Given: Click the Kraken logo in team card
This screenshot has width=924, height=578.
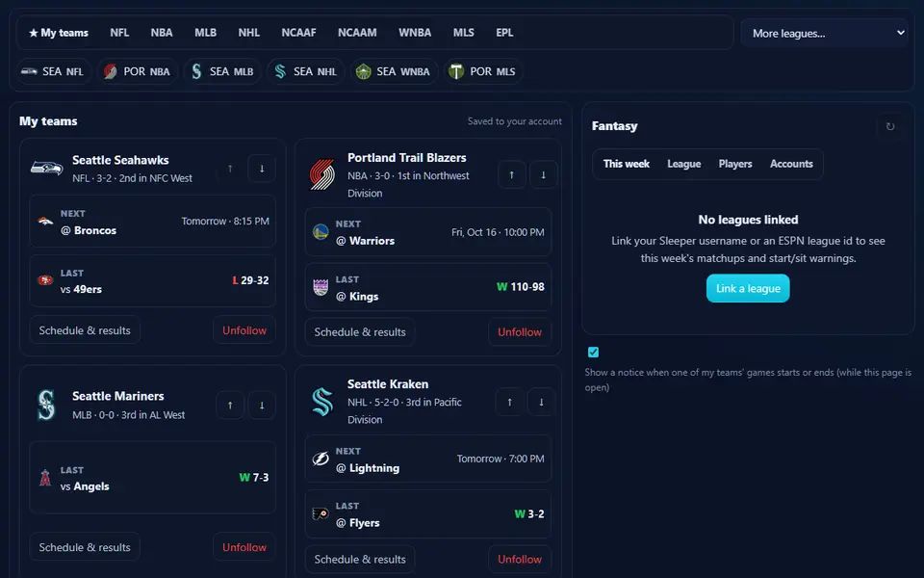Looking at the screenshot, I should (x=322, y=402).
